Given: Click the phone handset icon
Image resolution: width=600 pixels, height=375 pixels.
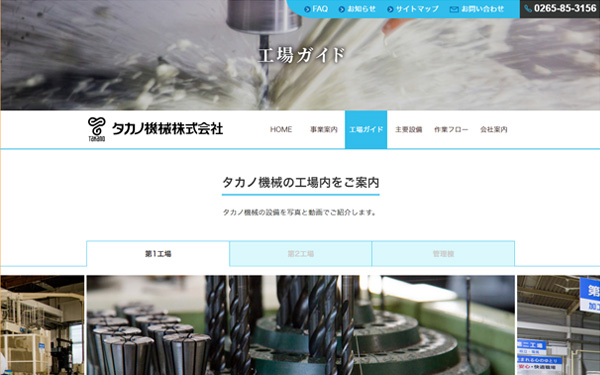Looking at the screenshot, I should click(528, 8).
